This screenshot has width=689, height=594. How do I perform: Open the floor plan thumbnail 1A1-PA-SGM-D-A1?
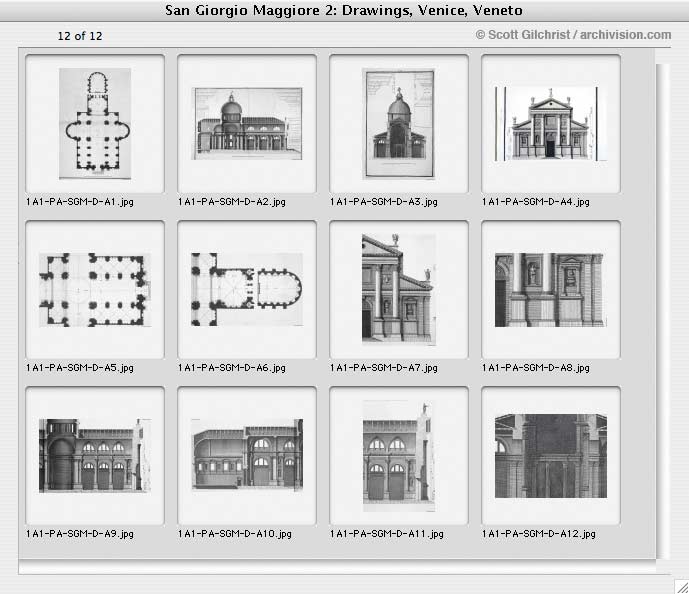tap(95, 123)
